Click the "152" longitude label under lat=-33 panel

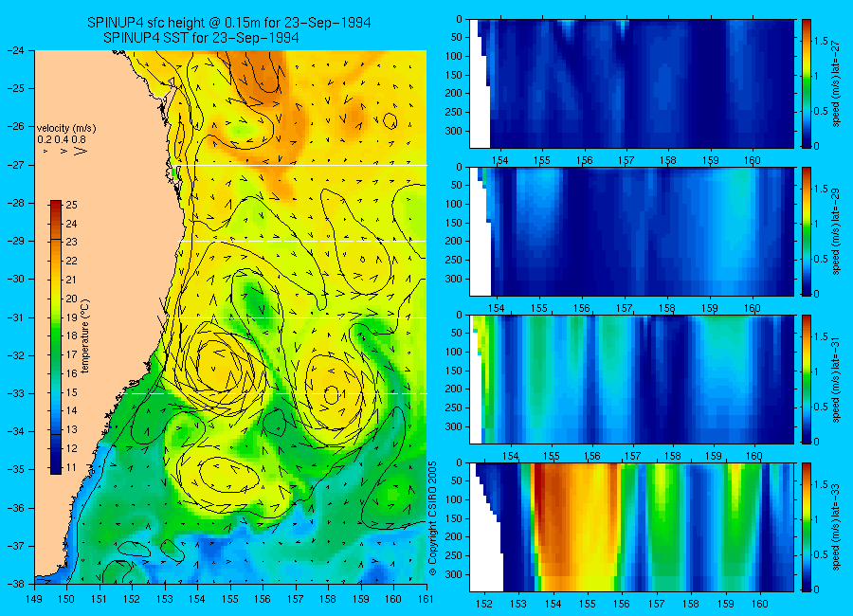(483, 604)
